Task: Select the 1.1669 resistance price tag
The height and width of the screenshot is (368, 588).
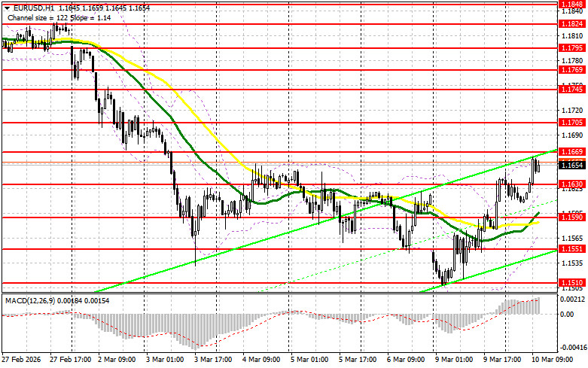Action: point(571,151)
